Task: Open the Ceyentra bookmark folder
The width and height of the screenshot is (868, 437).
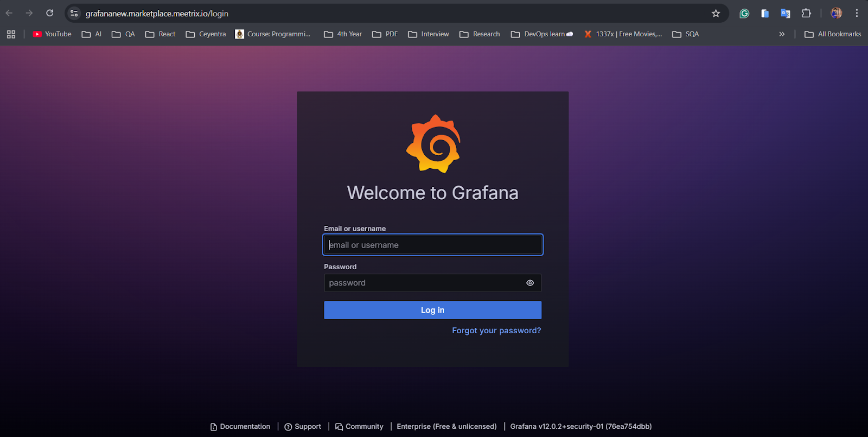Action: (206, 34)
